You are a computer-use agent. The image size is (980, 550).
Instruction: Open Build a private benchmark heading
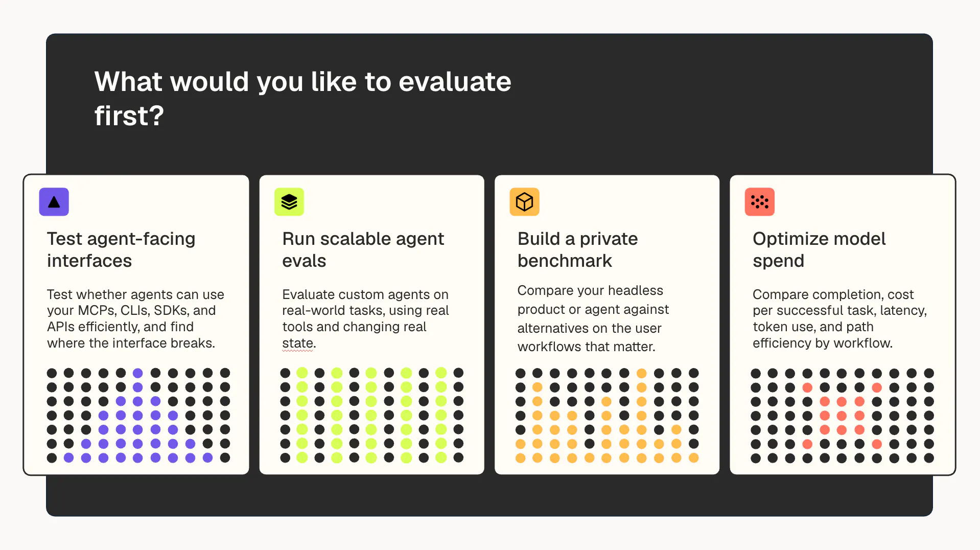[x=577, y=249]
